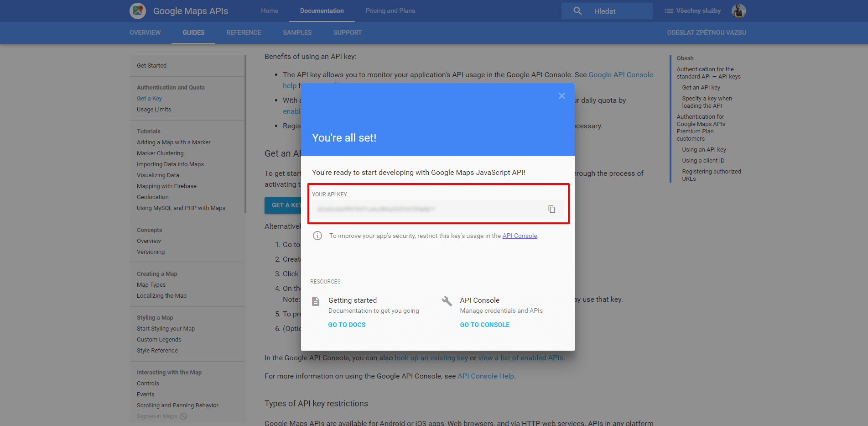
Task: Open Usage Limits sidebar link
Action: click(x=154, y=110)
